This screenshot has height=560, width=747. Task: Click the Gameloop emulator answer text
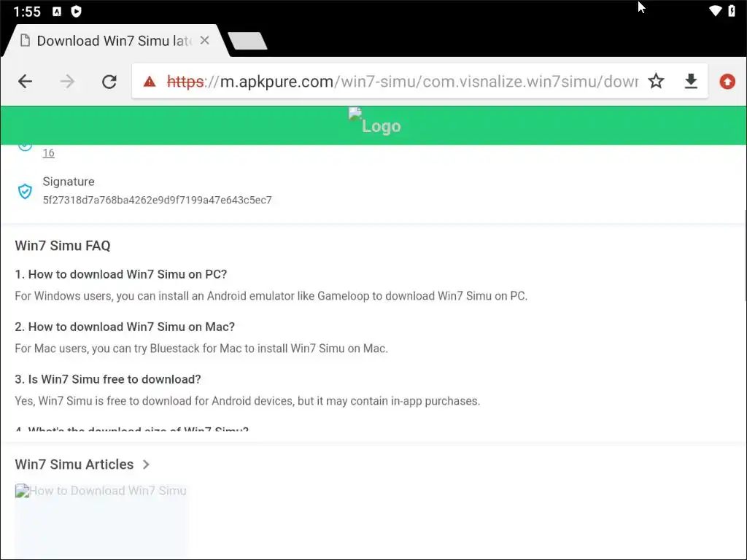click(x=271, y=296)
